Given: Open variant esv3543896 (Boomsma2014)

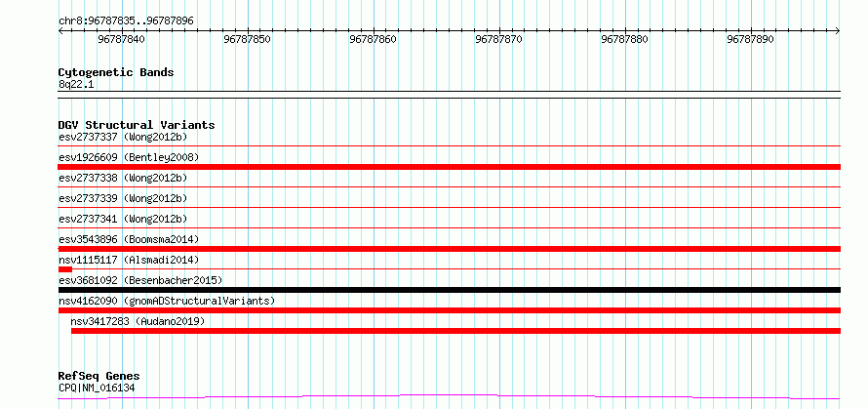Looking at the screenshot, I should tap(129, 239).
